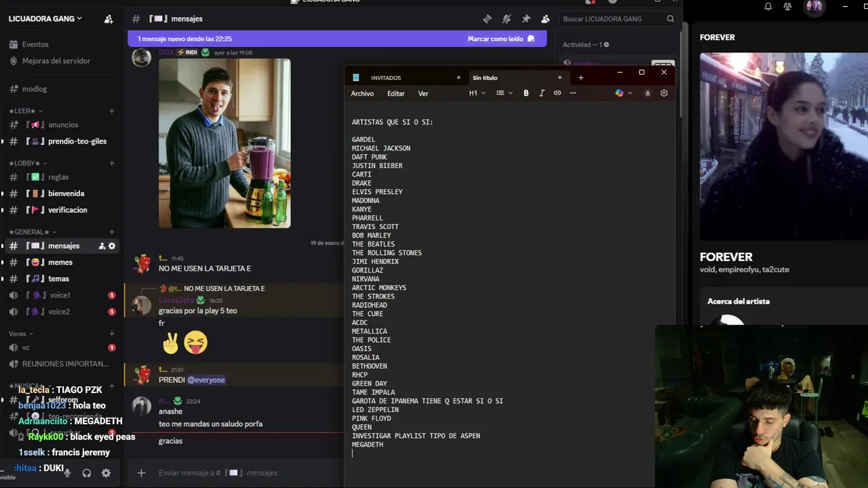Open threads icon in Discord channel header

pos(487,19)
